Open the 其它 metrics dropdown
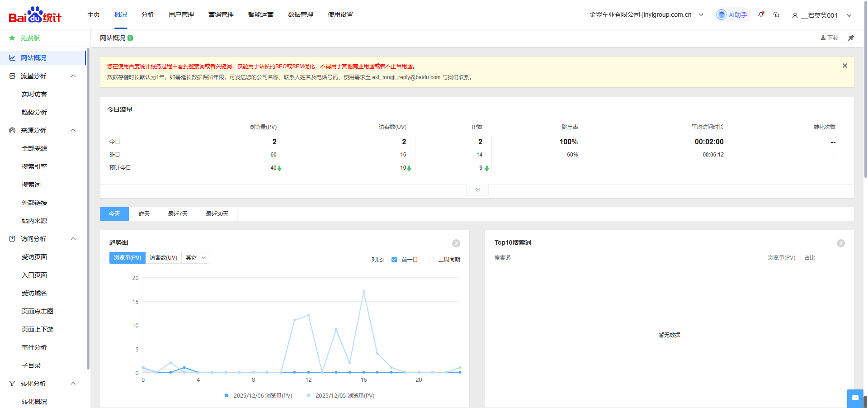 tap(195, 258)
